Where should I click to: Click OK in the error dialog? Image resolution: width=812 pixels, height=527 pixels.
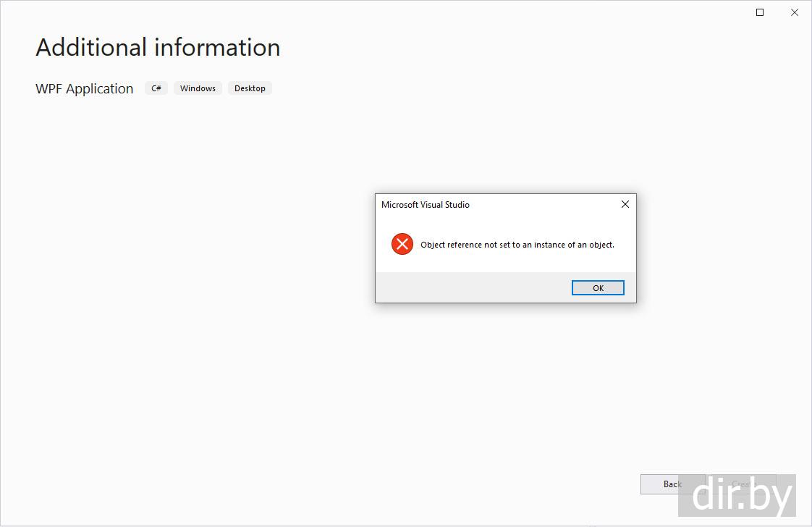coord(598,287)
